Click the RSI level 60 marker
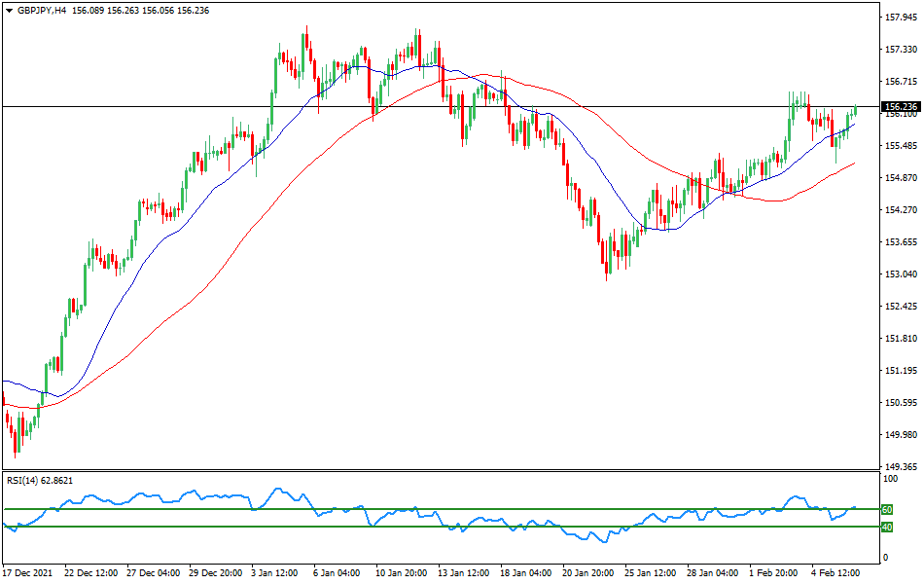Viewport: 924px width, 584px height. pyautogui.click(x=886, y=508)
